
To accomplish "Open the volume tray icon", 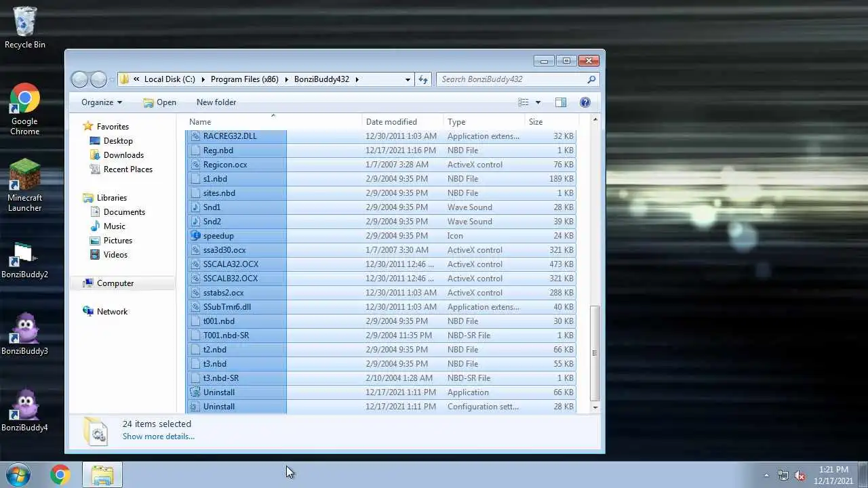I will (800, 476).
